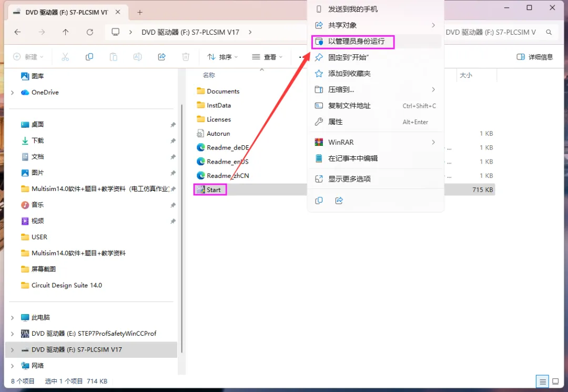This screenshot has width=568, height=392.
Task: Click the Share icon in toolbar
Action: pyautogui.click(x=161, y=57)
